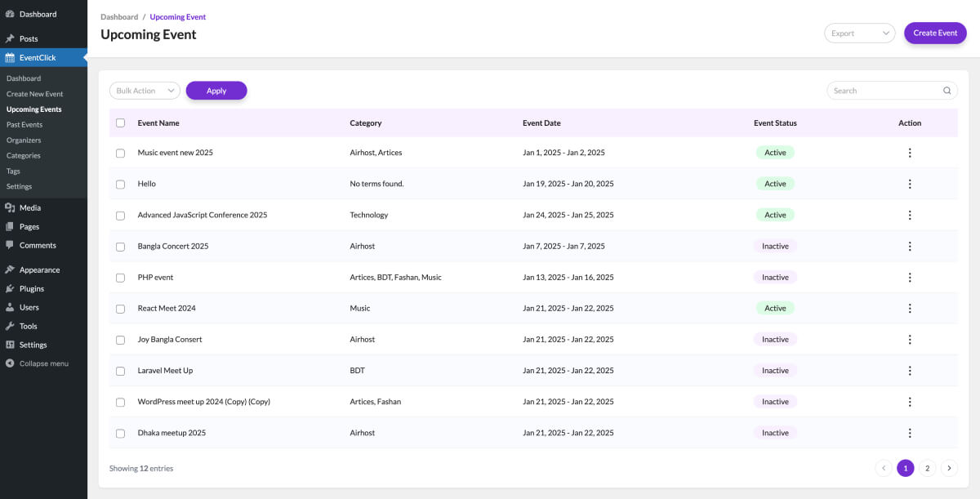Click the Plugins icon in the sidebar
The width and height of the screenshot is (980, 499).
click(10, 288)
